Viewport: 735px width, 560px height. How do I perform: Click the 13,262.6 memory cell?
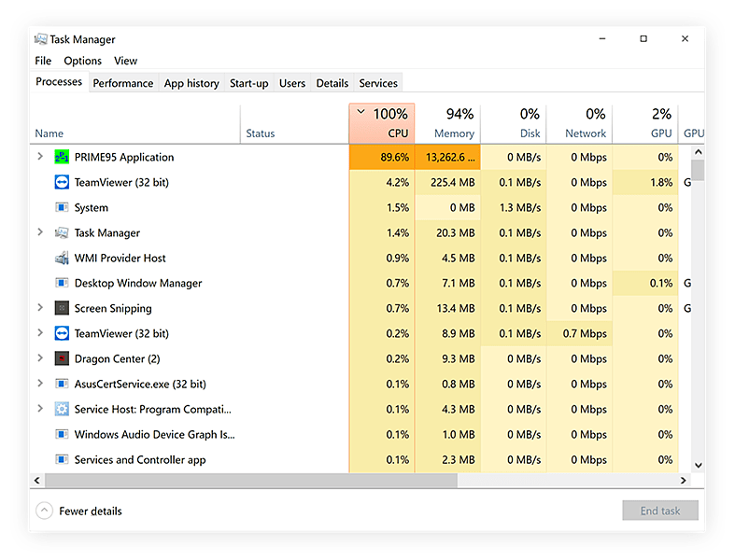(447, 157)
